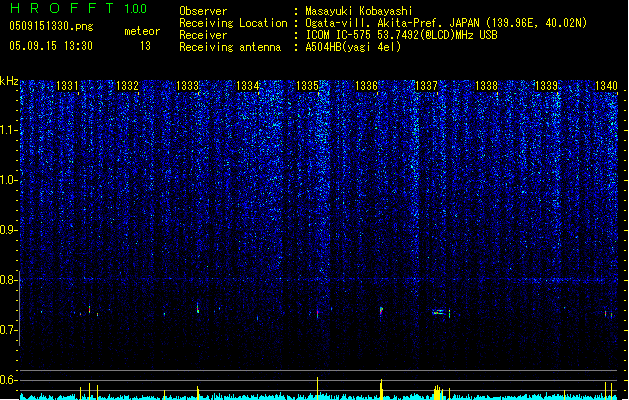The height and width of the screenshot is (400, 629).
Task: Click the 0.7 kHz axis label
Action: [x=8, y=330]
